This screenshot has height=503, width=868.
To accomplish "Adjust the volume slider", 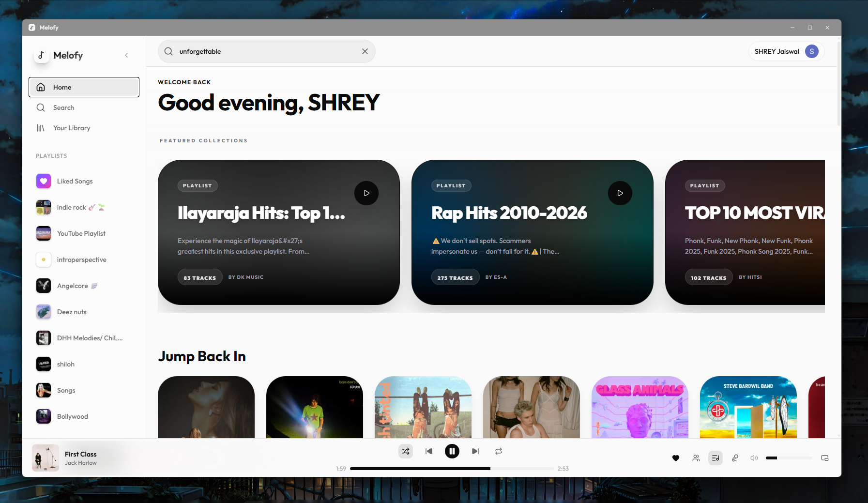I will [789, 458].
